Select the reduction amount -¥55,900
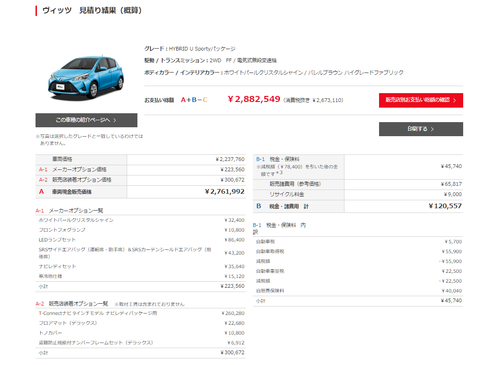Screen dimensions: 480x365 [451, 261]
